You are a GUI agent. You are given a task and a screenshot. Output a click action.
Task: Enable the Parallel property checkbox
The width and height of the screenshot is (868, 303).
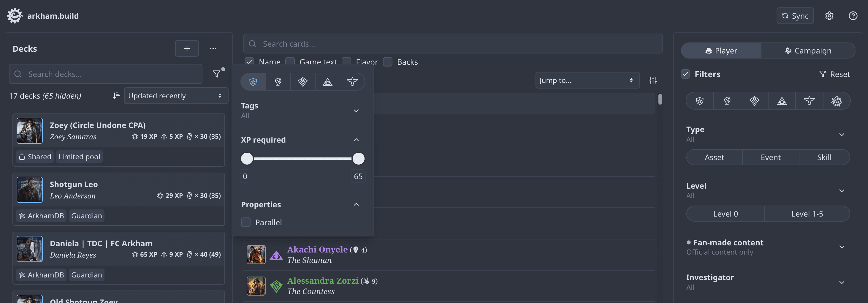coord(246,222)
